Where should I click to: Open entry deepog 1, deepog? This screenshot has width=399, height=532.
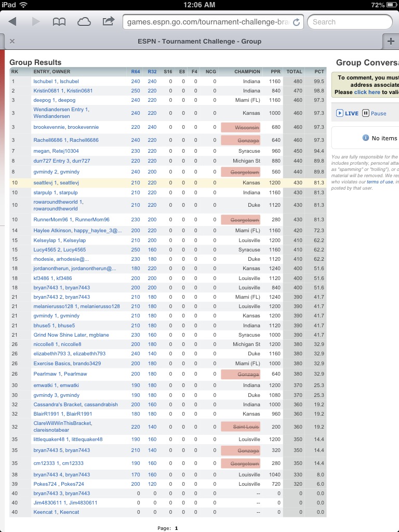coord(54,100)
